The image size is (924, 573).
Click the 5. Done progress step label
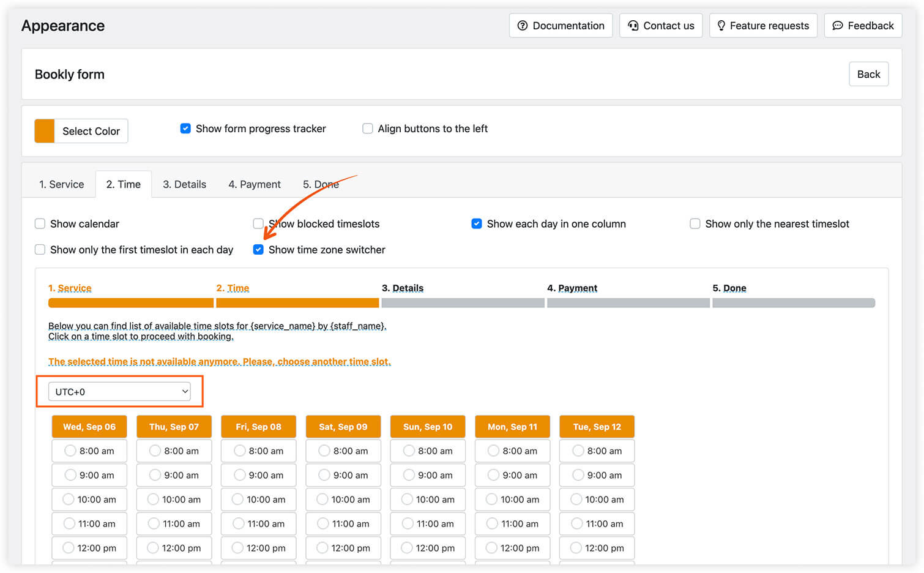point(729,288)
